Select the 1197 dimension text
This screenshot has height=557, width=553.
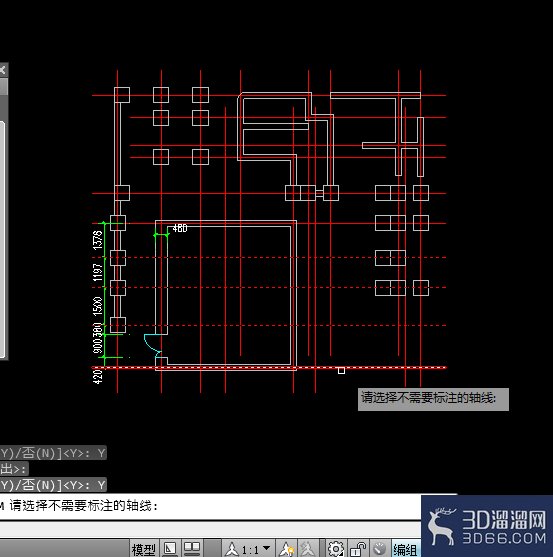point(97,272)
